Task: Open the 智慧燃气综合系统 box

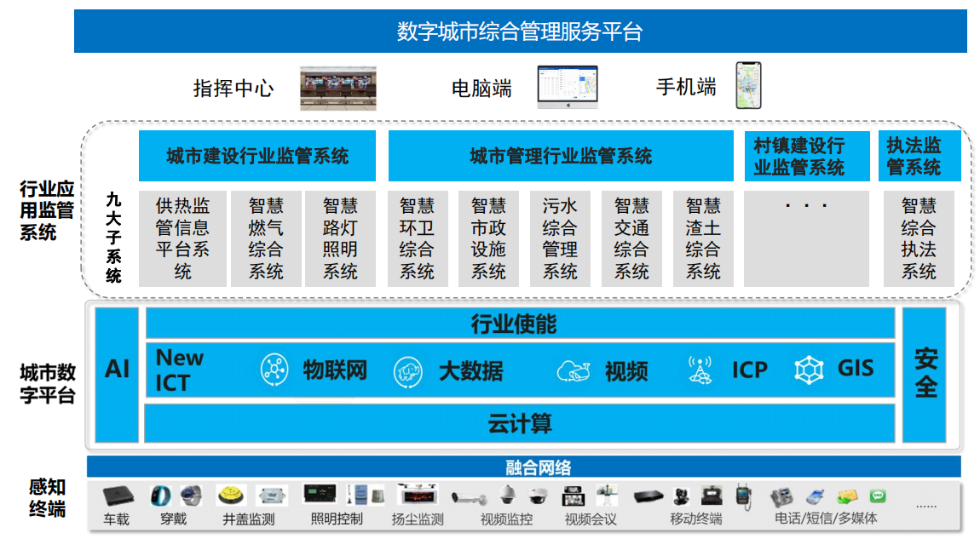Action: pos(266,238)
